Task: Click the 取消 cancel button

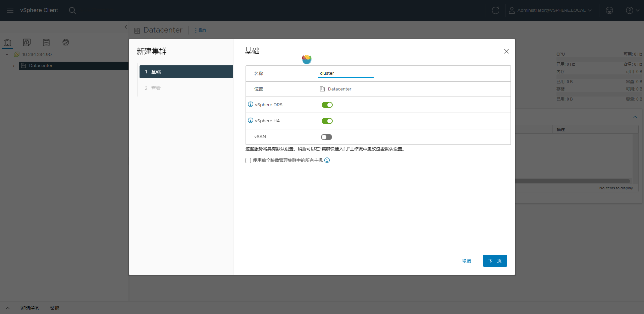Action: tap(466, 261)
